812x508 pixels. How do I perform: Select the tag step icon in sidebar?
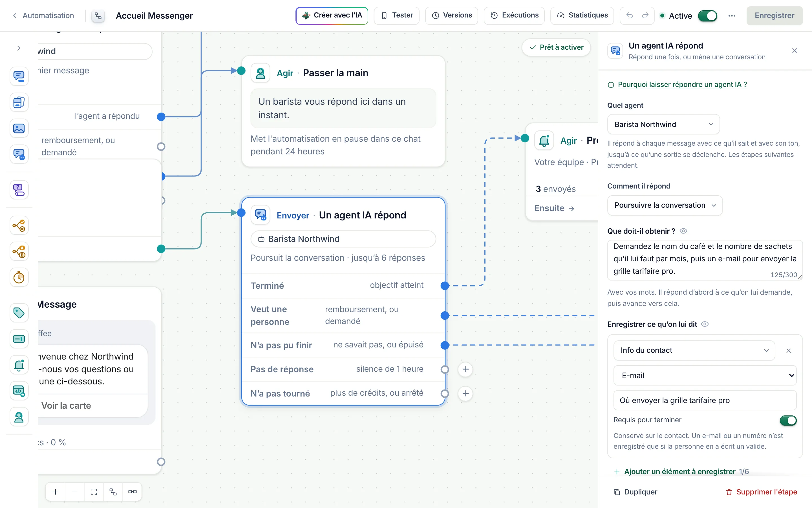[19, 313]
